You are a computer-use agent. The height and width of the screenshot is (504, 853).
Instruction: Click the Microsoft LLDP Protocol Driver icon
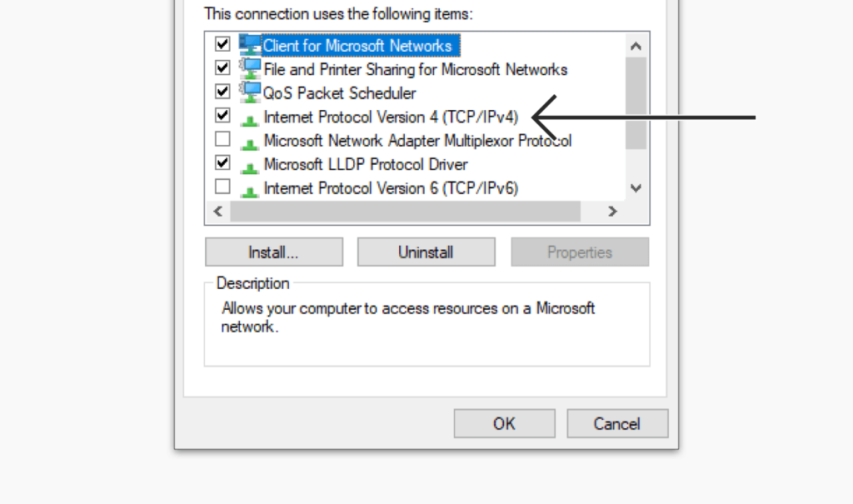[x=250, y=164]
